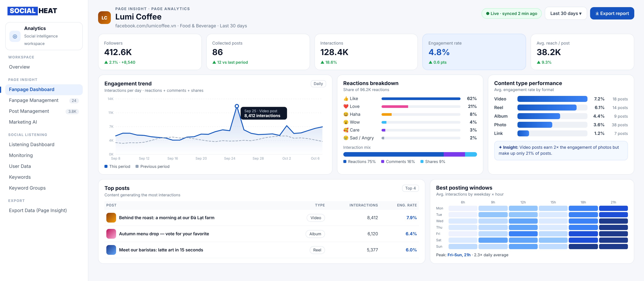Viewport: 644px width, 281px height.
Task: Click the Engagement rate 4.8% card
Action: 474,52
